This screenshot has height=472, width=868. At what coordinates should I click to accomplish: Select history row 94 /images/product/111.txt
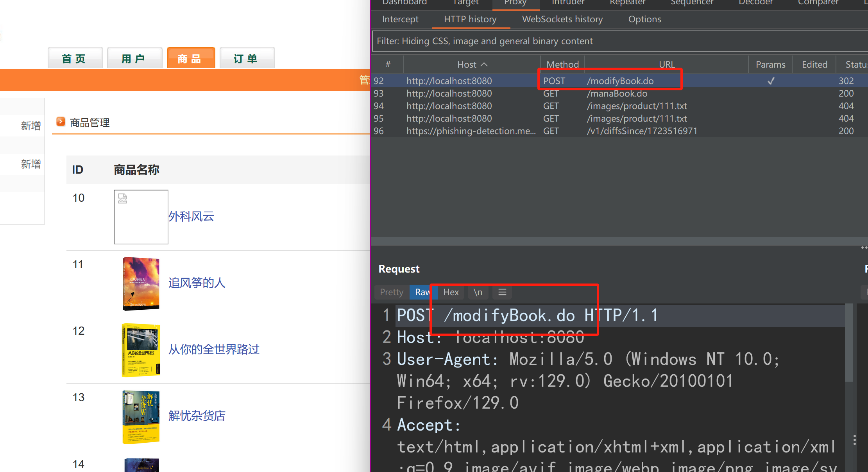tap(619, 106)
